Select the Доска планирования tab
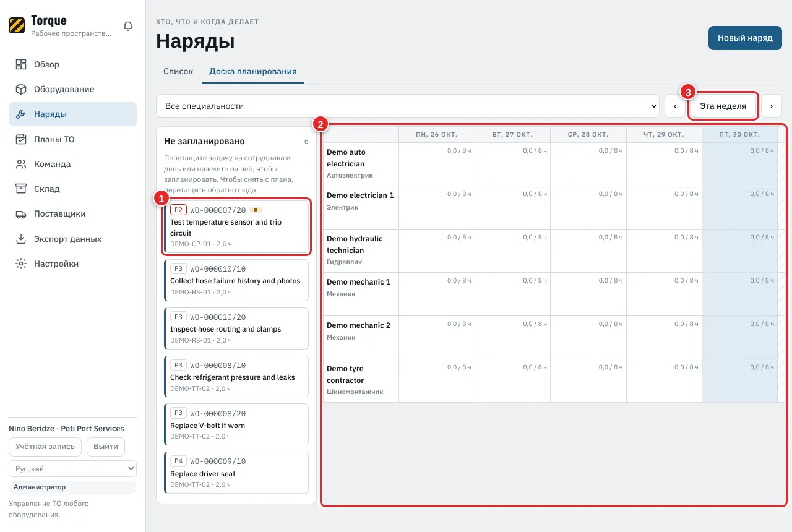Image resolution: width=792 pixels, height=532 pixels. pyautogui.click(x=252, y=71)
